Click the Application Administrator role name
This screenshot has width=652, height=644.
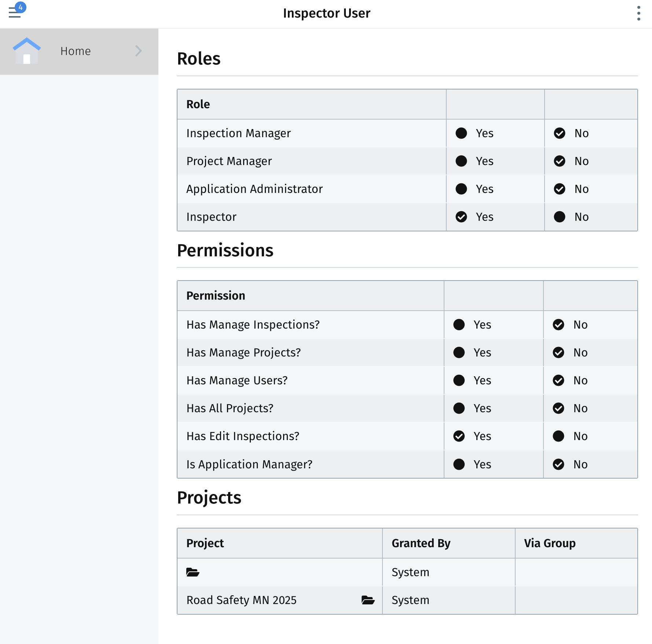[254, 189]
